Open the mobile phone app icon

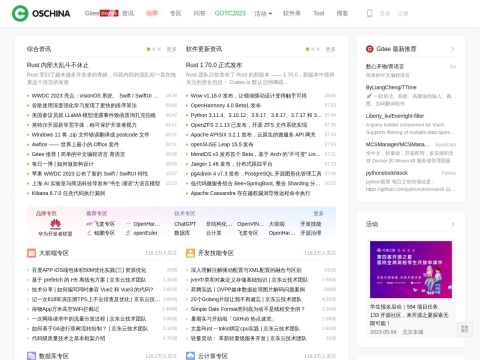[x=369, y=13]
